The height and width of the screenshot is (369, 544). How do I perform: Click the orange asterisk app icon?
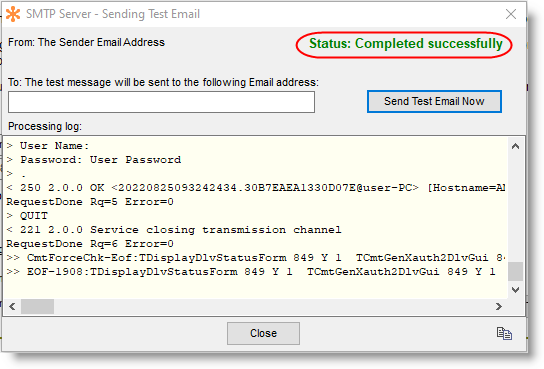pyautogui.click(x=13, y=14)
